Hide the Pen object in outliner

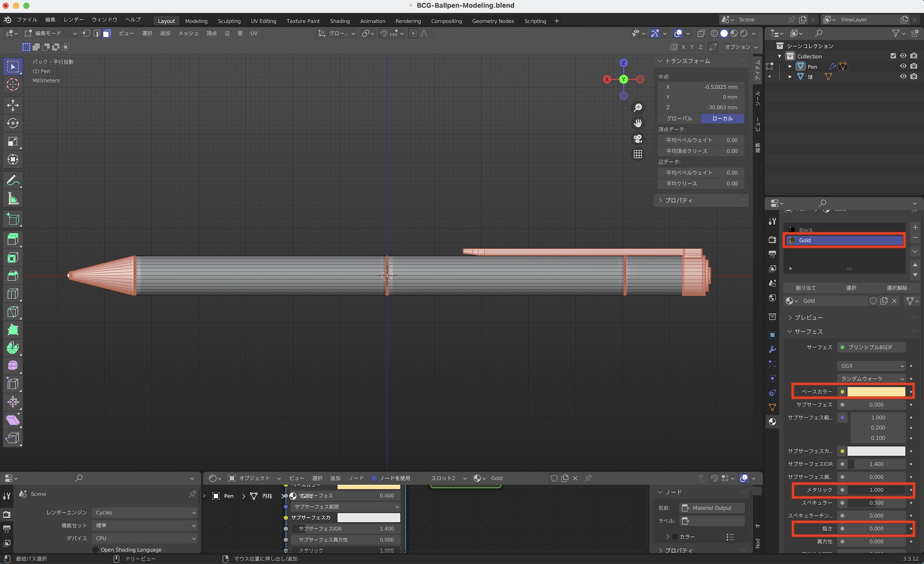pyautogui.click(x=903, y=67)
